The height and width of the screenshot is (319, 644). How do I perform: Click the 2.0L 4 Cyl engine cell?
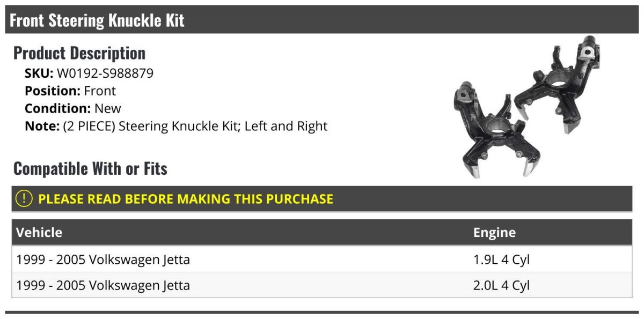501,285
